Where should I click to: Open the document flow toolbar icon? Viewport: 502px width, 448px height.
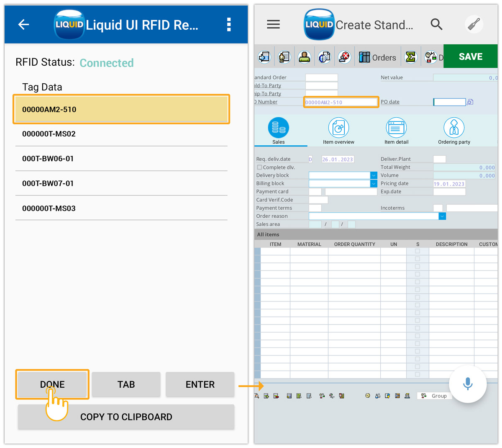point(324,56)
